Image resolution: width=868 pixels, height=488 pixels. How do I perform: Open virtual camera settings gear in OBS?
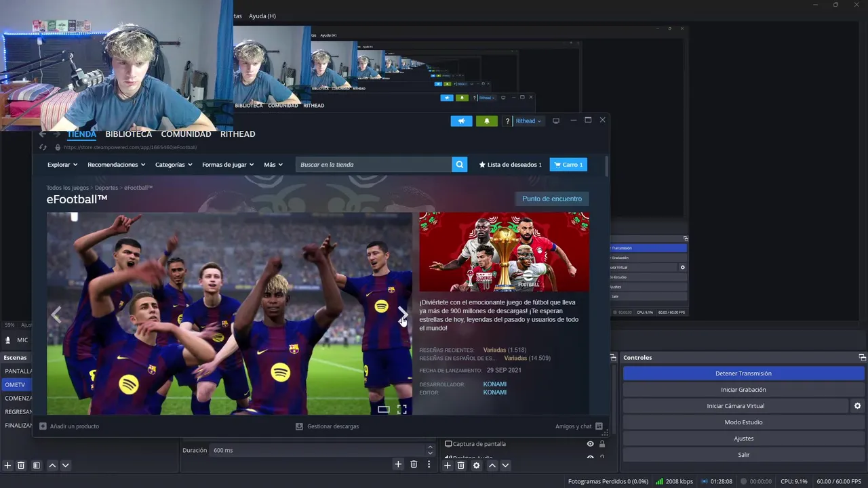[x=857, y=406]
